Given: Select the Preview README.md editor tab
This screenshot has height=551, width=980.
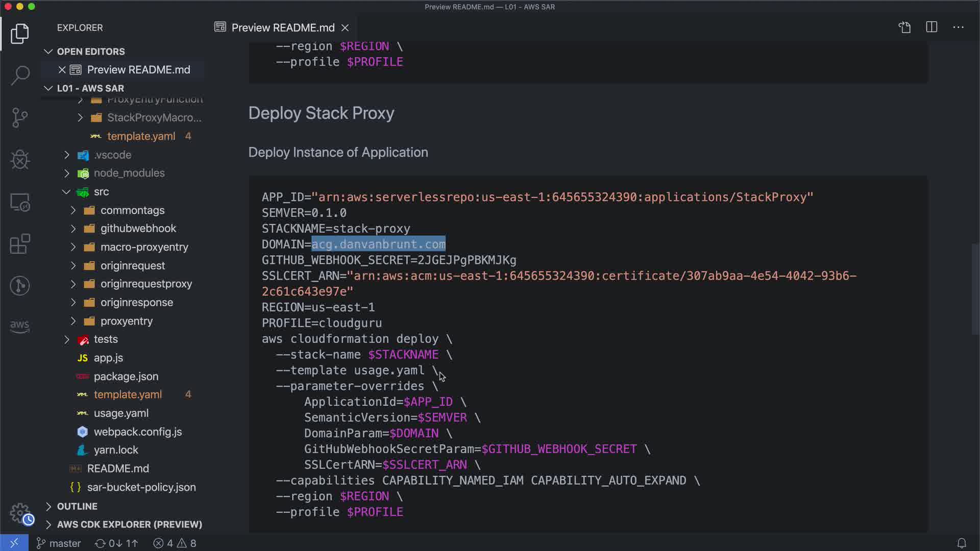Looking at the screenshot, I should click(282, 28).
